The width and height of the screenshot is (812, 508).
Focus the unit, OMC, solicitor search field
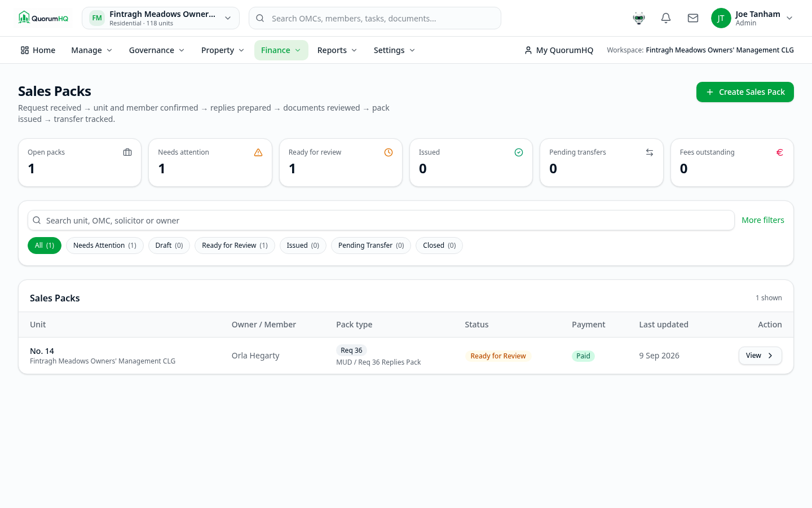pyautogui.click(x=381, y=220)
